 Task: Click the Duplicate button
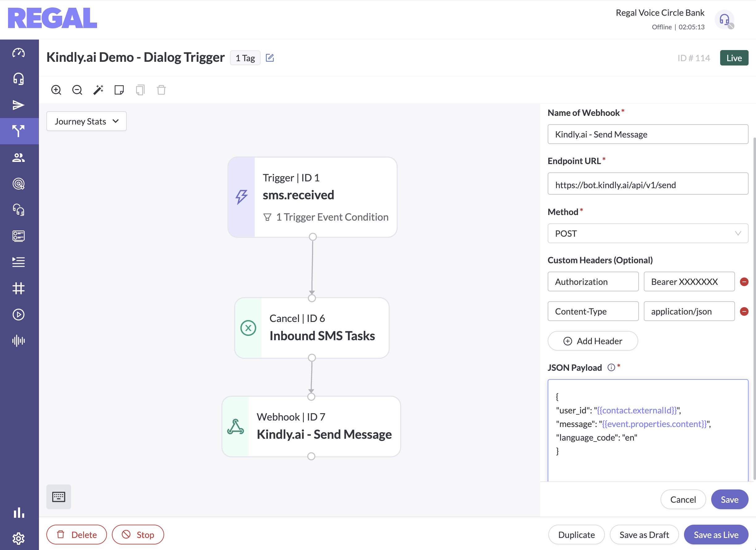pos(576,535)
